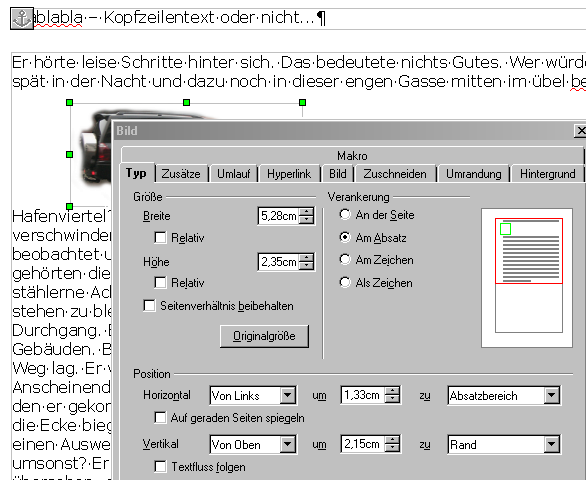Click the middle-left green selection handle of the image
Viewport: 586px width, 480px height.
(70, 154)
